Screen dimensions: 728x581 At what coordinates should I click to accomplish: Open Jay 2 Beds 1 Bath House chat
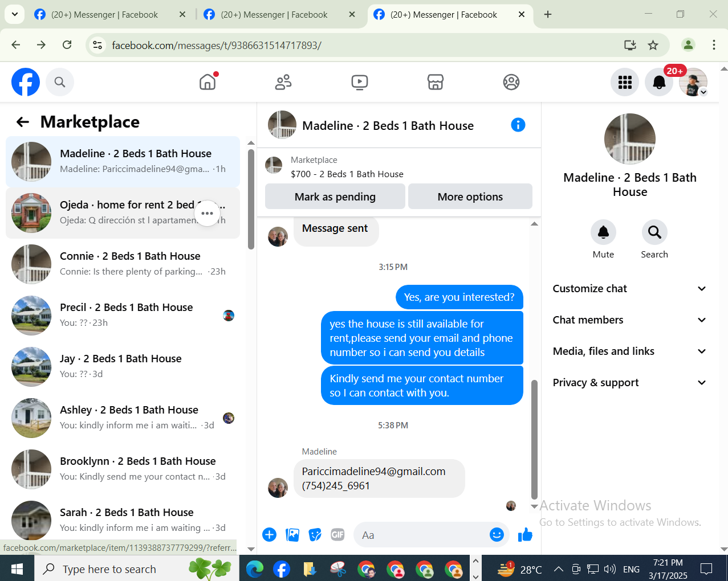coord(123,367)
